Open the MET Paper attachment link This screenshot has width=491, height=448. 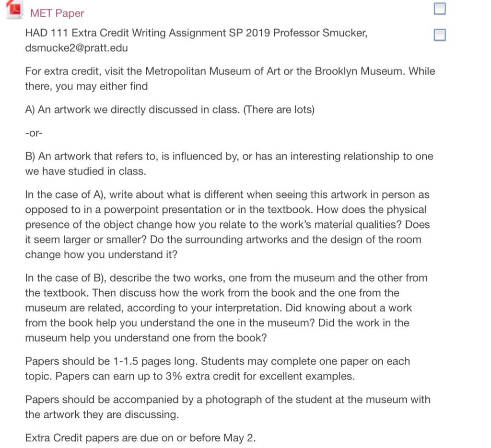pos(57,13)
